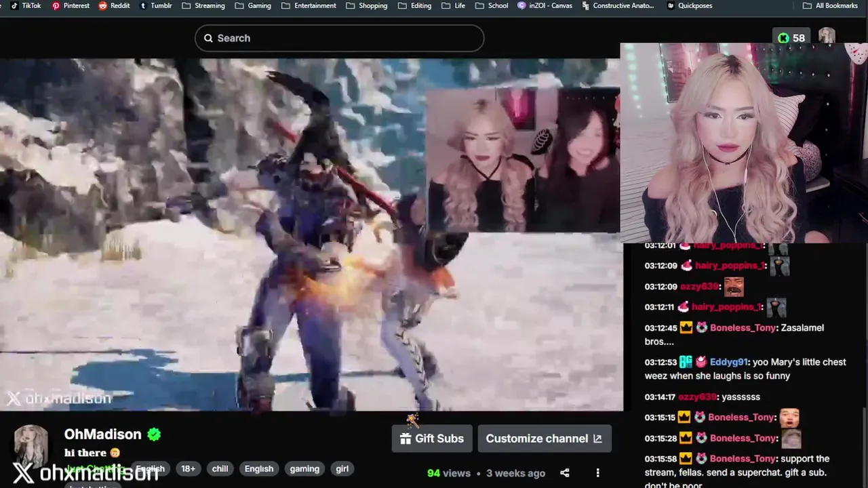The height and width of the screenshot is (488, 868).
Task: Expand the Shopping bookmarks folder
Action: click(366, 5)
